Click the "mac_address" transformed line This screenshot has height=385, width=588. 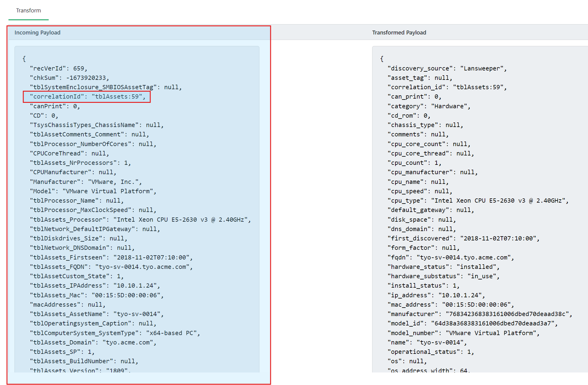tap(451, 305)
